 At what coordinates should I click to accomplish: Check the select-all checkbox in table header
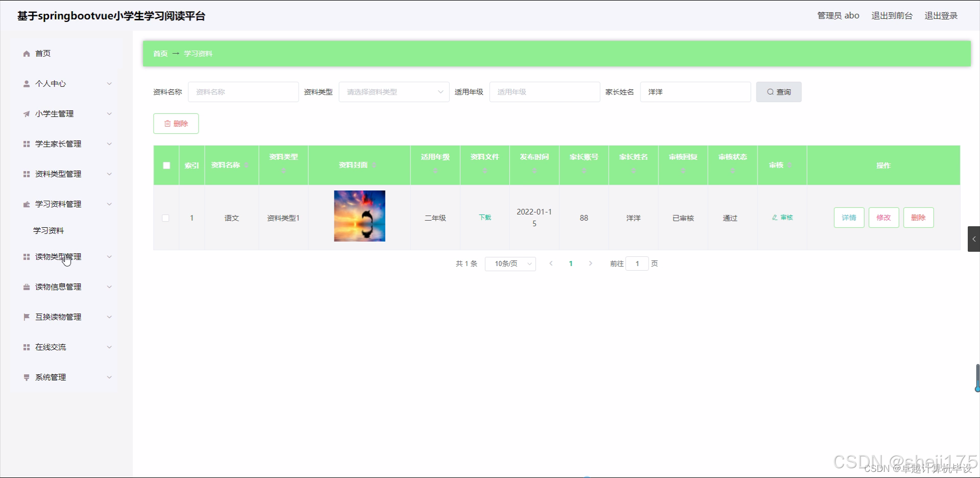166,165
